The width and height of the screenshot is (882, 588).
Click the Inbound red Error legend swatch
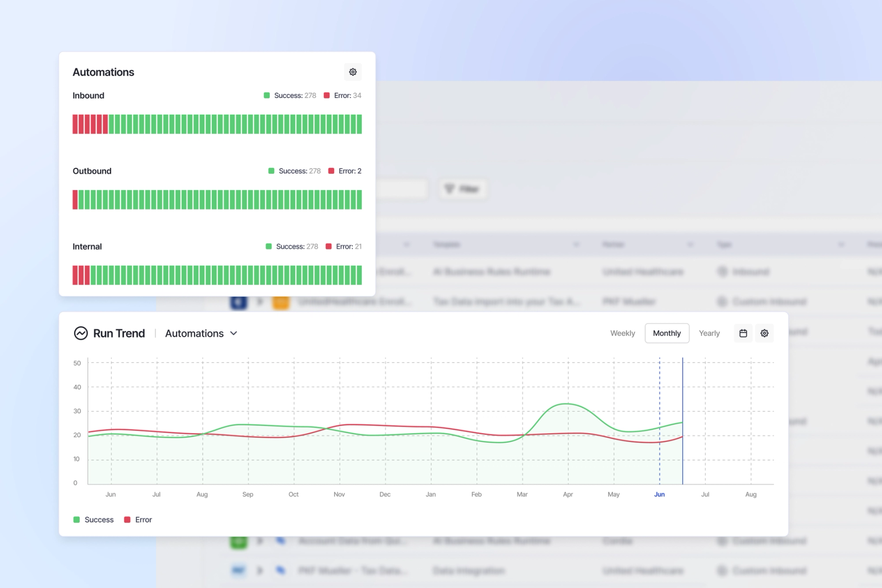pos(327,96)
